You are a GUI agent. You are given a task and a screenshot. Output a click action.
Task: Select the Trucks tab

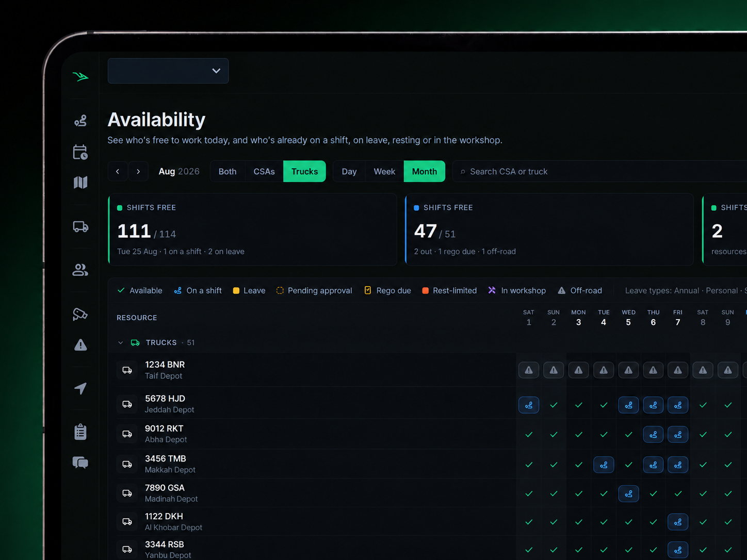click(x=304, y=172)
